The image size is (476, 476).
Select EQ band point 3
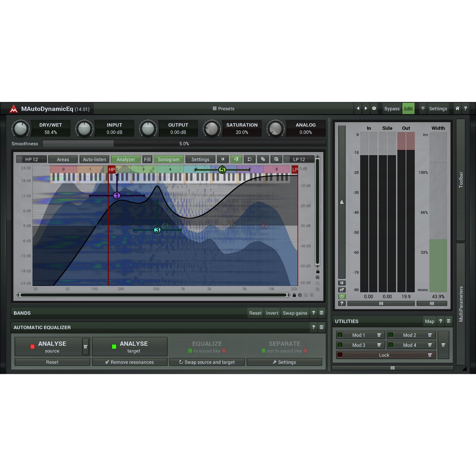pos(157,230)
